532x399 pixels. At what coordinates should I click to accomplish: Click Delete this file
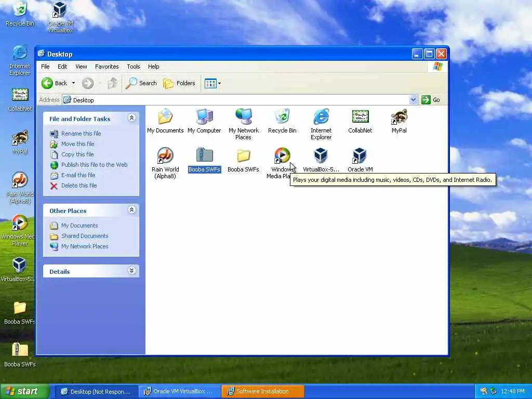(74, 185)
